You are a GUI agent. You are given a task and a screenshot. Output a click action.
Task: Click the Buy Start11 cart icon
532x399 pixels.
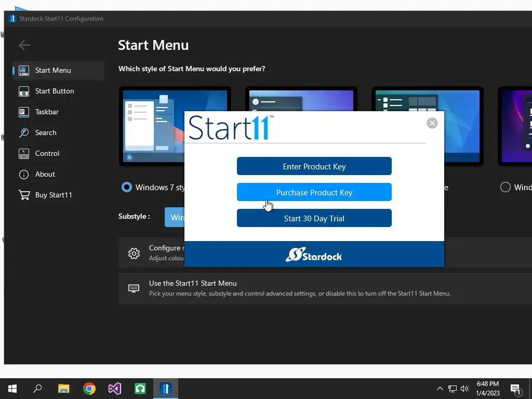24,195
